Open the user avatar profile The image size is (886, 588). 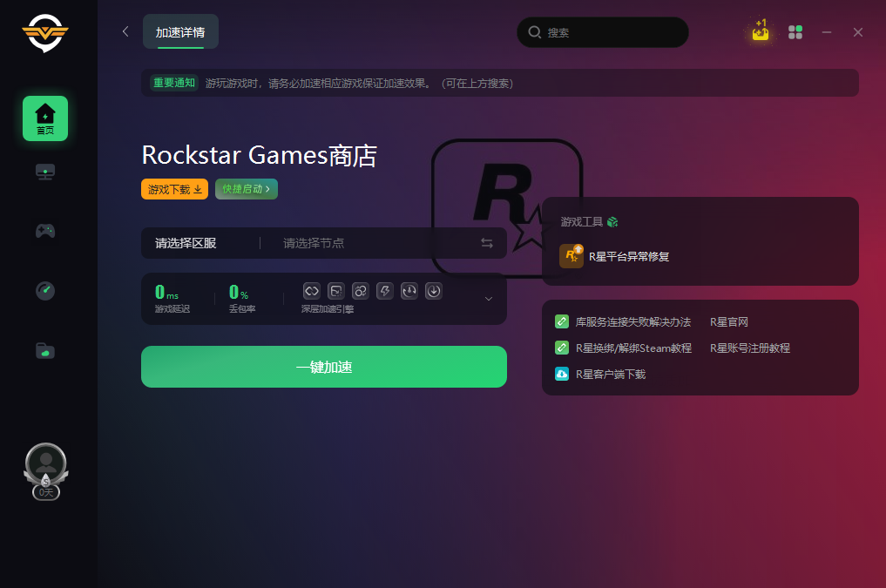point(46,463)
